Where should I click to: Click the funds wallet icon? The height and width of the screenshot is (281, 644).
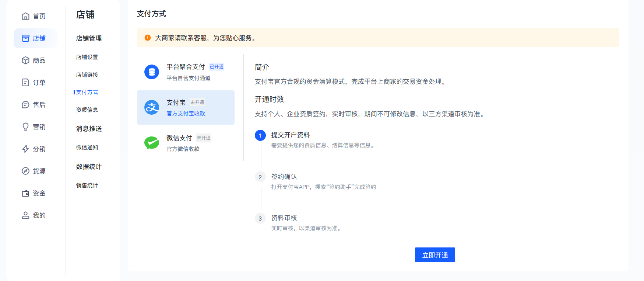tap(25, 193)
